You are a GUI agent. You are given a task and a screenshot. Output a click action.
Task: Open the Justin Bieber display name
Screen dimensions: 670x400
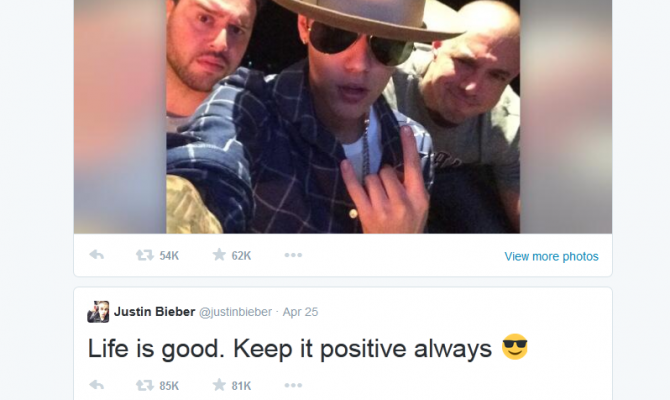coord(154,312)
